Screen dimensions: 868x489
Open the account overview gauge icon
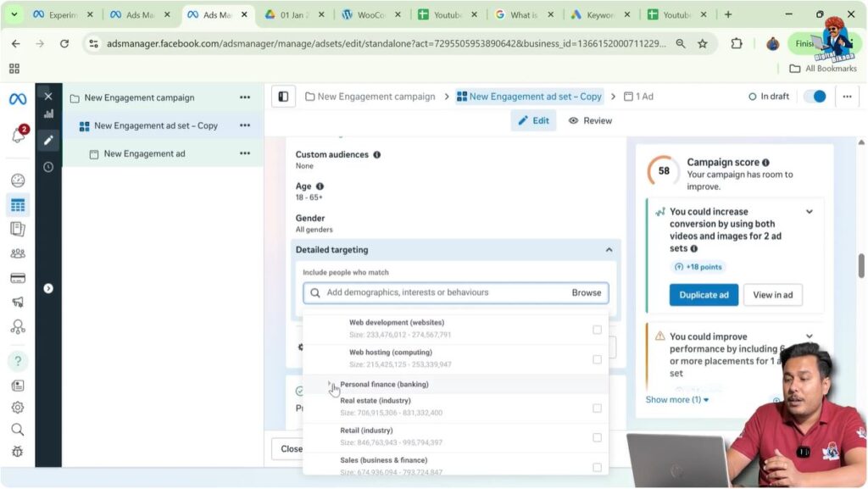pyautogui.click(x=17, y=180)
